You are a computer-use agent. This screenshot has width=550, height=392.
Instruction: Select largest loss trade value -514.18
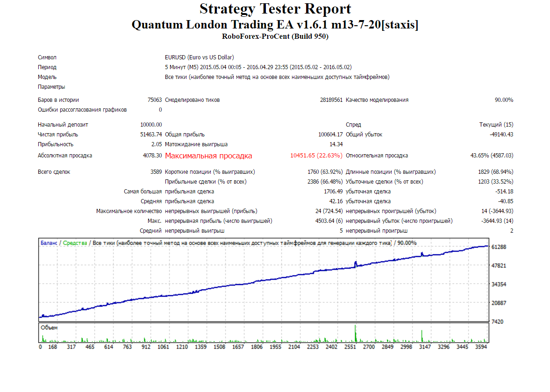pyautogui.click(x=504, y=192)
